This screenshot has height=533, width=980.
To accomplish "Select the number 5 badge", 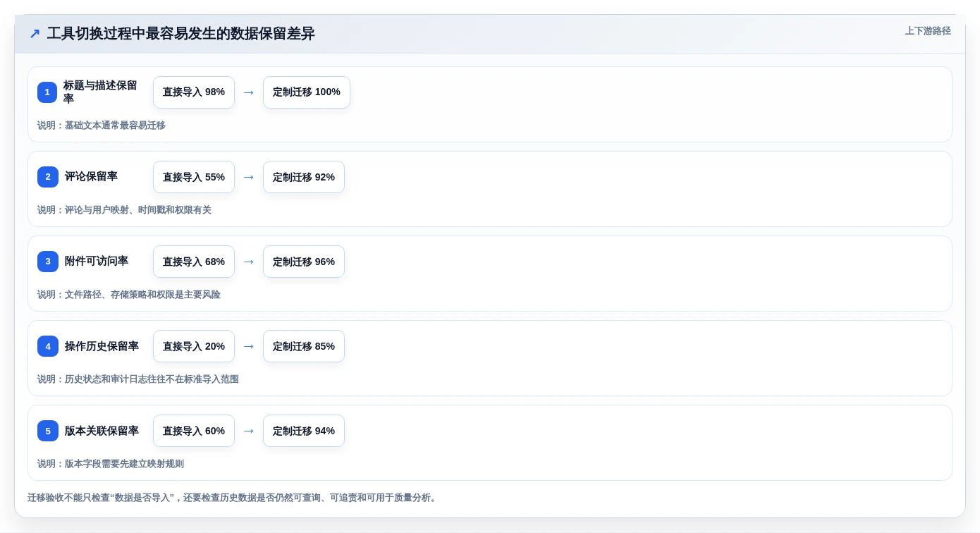I will tap(48, 431).
